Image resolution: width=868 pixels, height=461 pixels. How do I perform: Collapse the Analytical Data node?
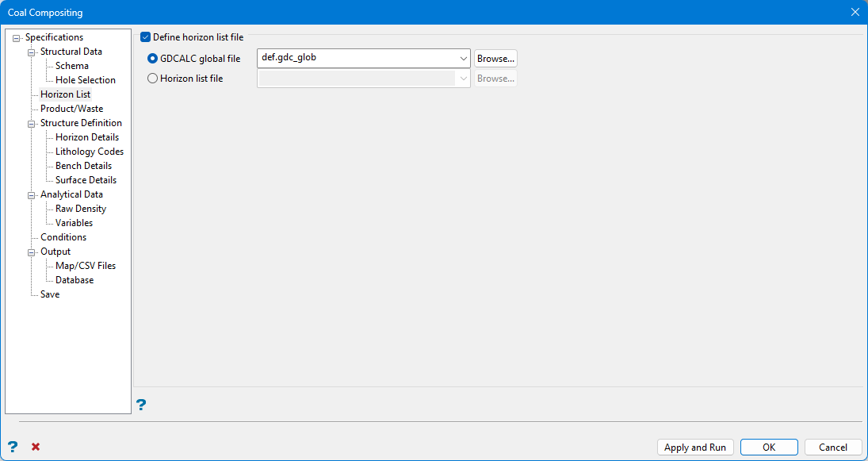click(x=31, y=195)
